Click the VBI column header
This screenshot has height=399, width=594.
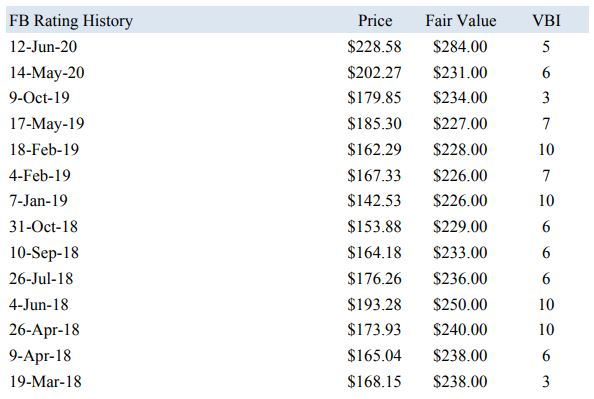coord(546,20)
